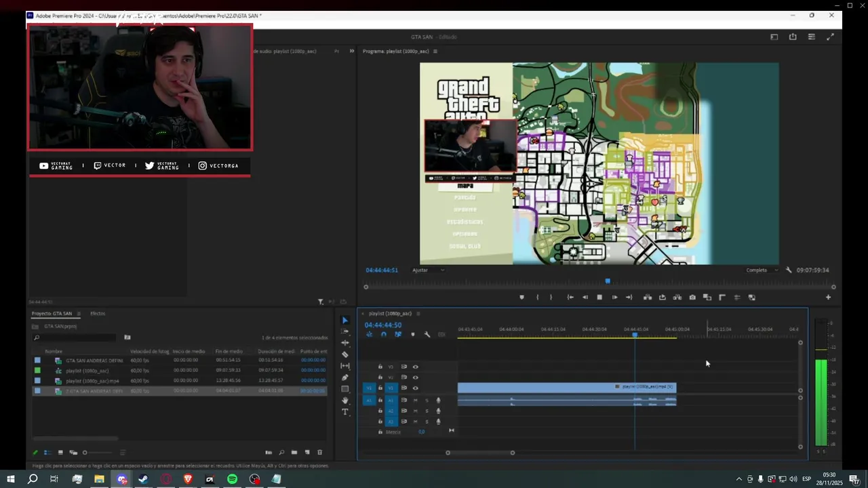This screenshot has width=868, height=488.
Task: Step back one frame
Action: (x=585, y=297)
